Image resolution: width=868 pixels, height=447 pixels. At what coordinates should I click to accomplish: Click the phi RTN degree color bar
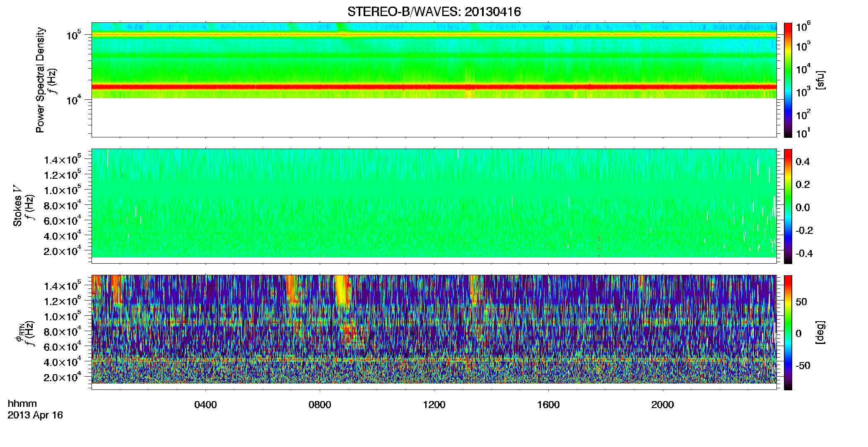[x=788, y=332]
